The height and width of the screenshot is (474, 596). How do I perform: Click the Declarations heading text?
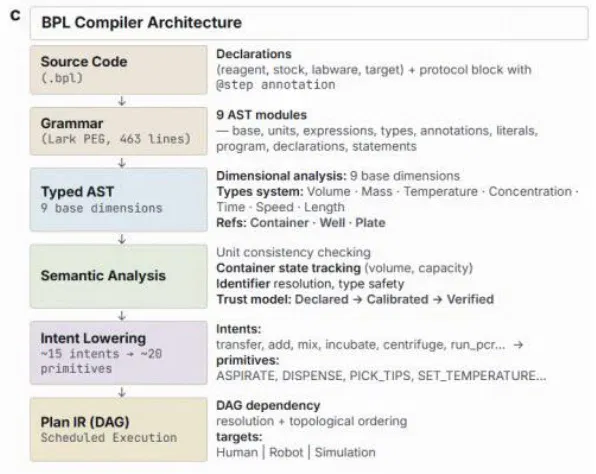254,54
